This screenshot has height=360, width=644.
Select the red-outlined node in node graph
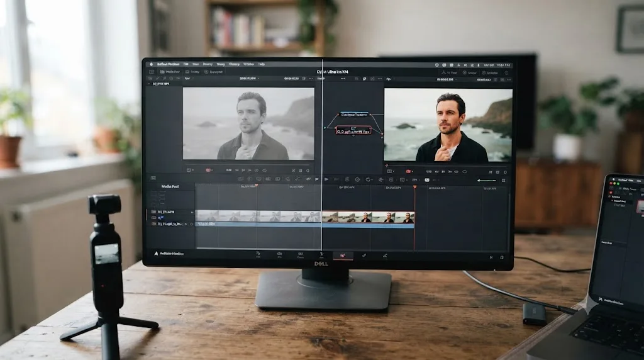coord(353,130)
